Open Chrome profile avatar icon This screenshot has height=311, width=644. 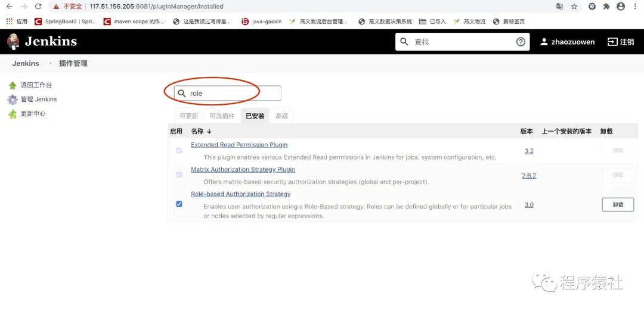click(x=621, y=7)
